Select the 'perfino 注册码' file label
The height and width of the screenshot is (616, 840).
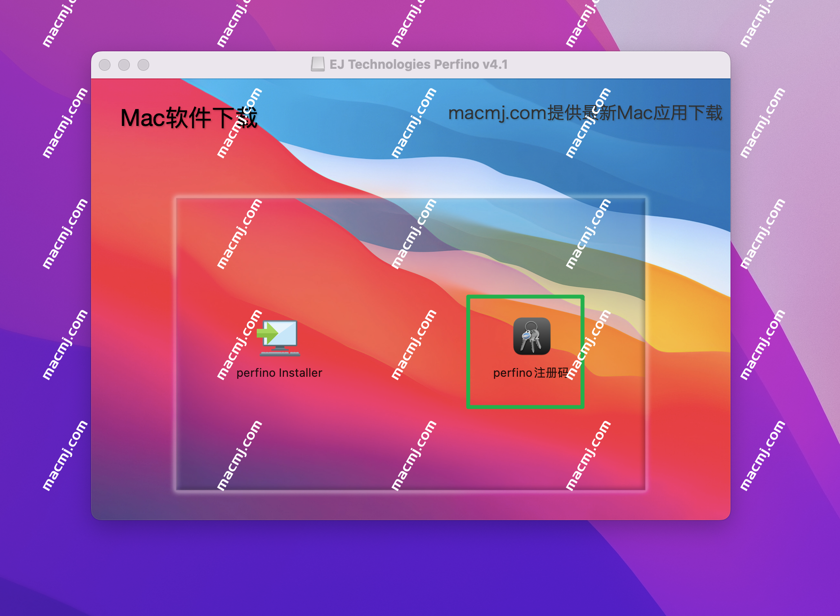531,373
